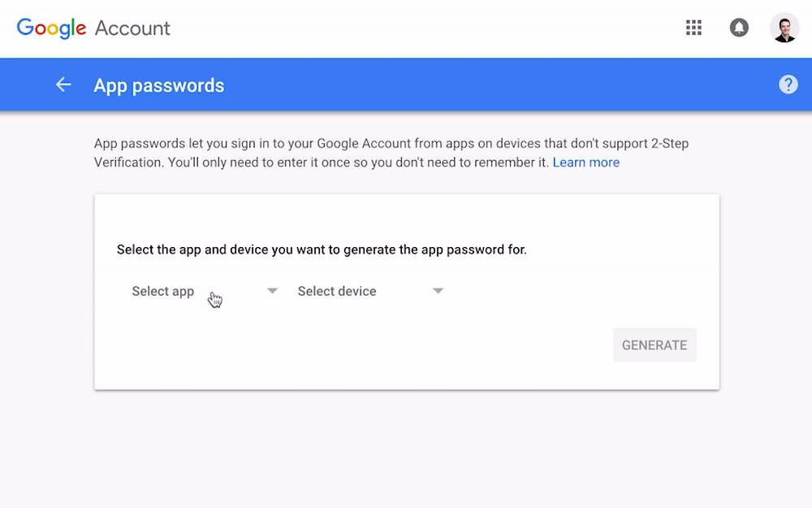Open the Google apps grid launcher

693,28
